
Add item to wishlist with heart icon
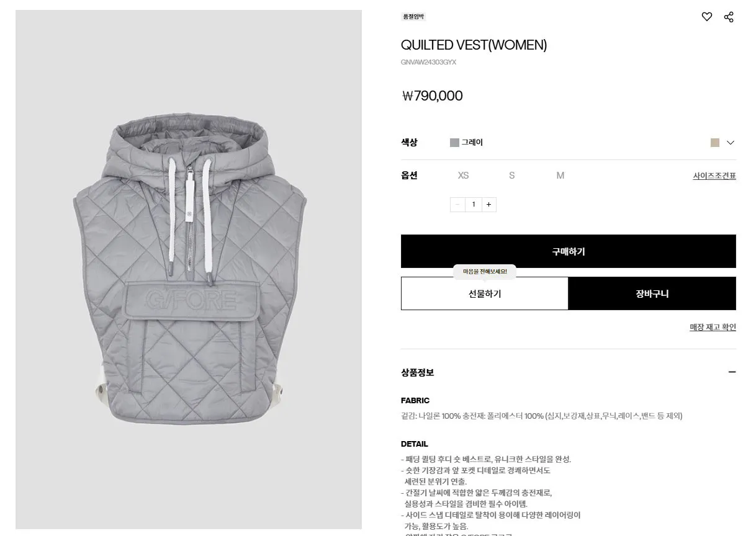(x=706, y=17)
